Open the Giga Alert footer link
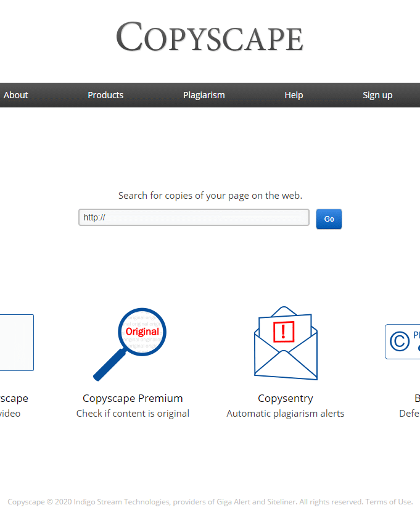This screenshot has height=526, width=420. (233, 502)
